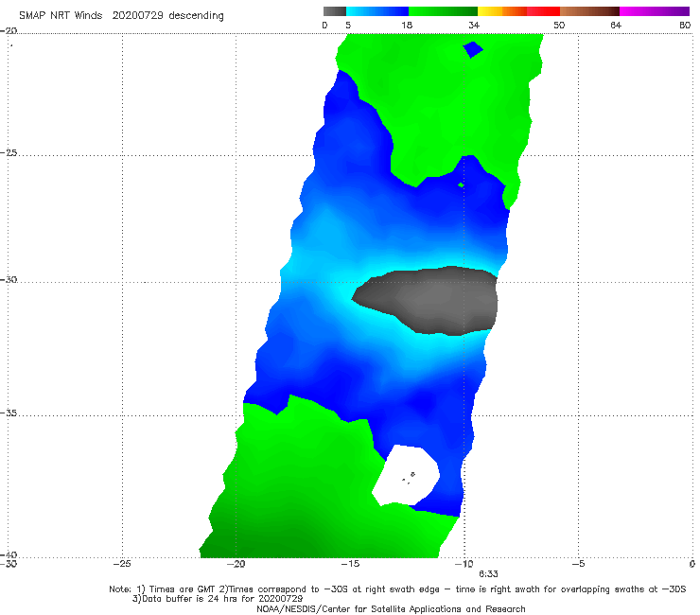
Task: Pick the cyan-to-blue 5-18 color bar segment
Action: (377, 11)
